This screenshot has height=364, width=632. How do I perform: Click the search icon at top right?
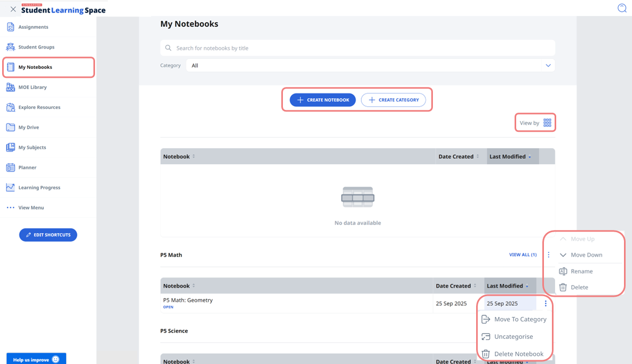point(622,8)
